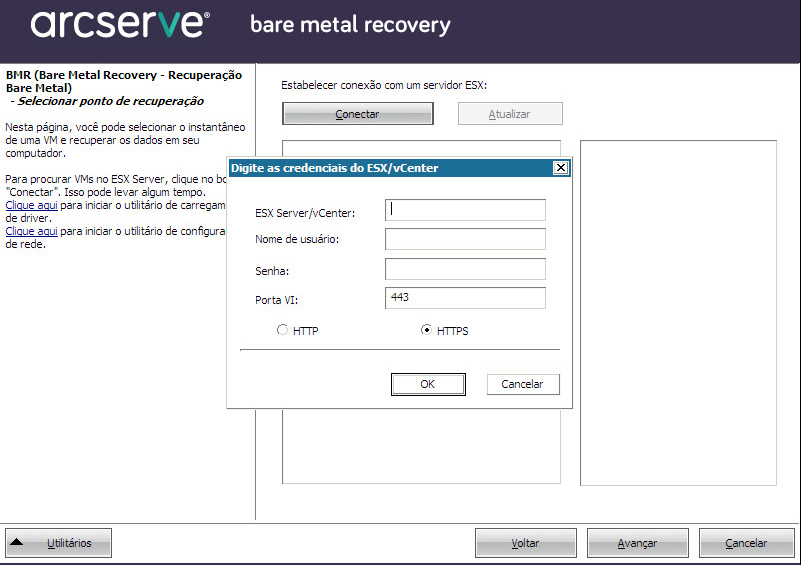
Task: Click the 'Estabelecer conexão com um servidor ESX' text
Action: 384,85
